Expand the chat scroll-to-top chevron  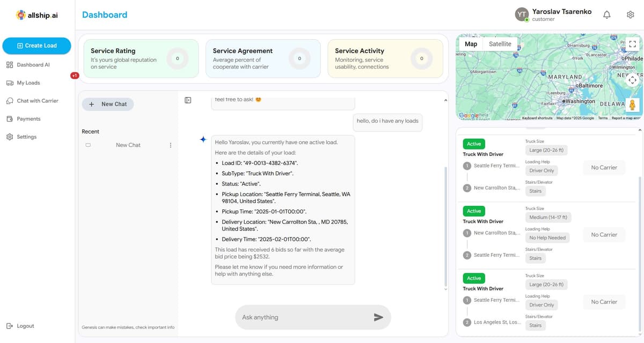point(445,100)
